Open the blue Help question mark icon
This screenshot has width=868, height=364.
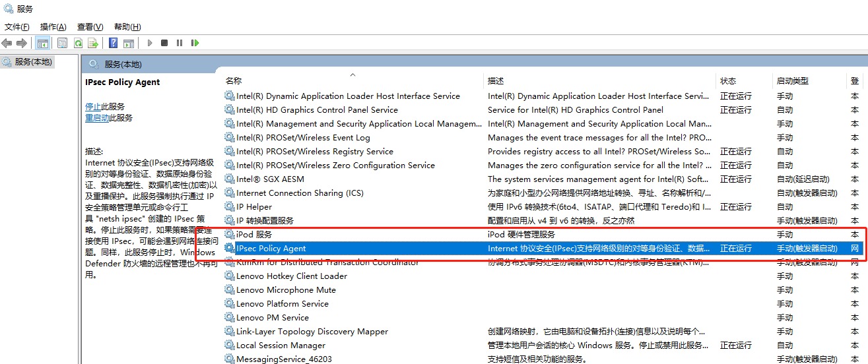pyautogui.click(x=113, y=44)
